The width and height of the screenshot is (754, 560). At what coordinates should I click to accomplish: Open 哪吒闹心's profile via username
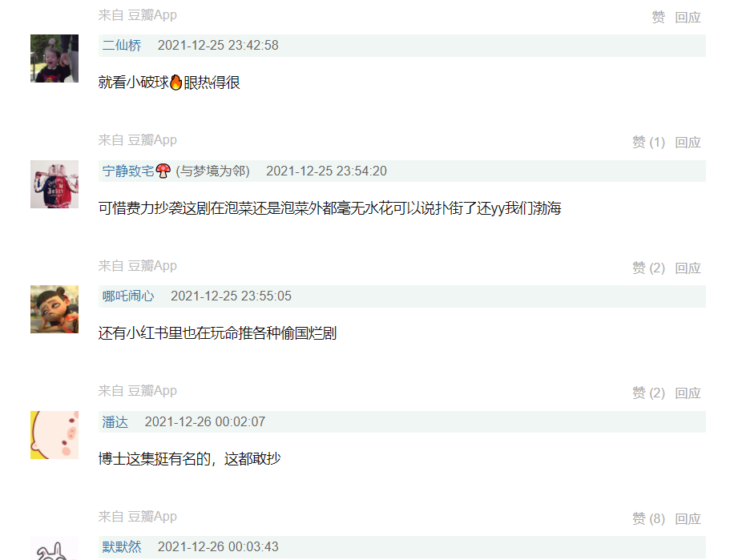[128, 296]
